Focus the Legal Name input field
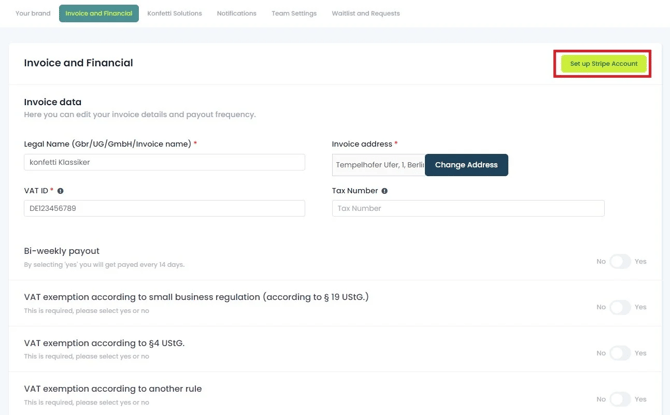This screenshot has height=415, width=670. coord(164,162)
